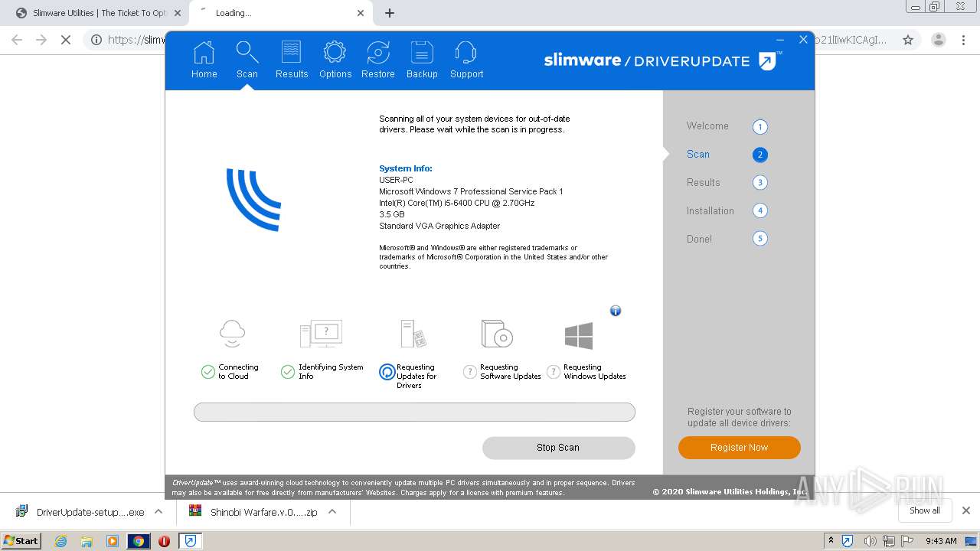
Task: Open Windows Explorer from taskbar
Action: pyautogui.click(x=87, y=541)
